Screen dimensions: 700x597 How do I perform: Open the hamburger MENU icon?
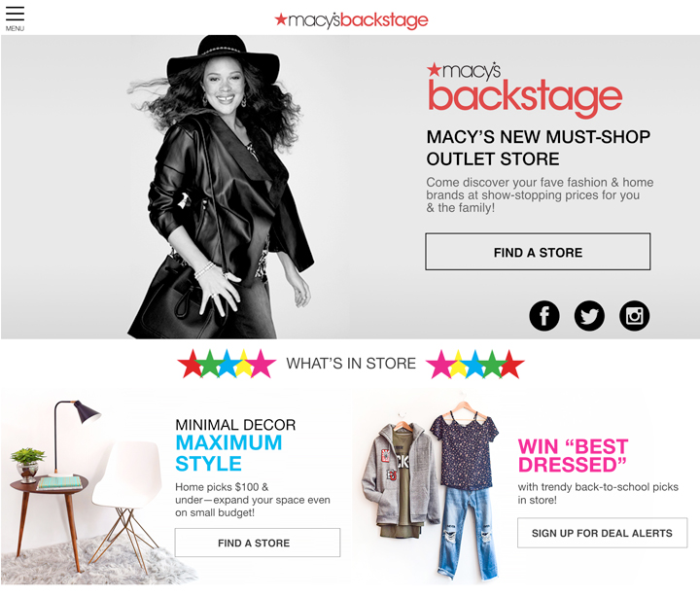click(15, 14)
